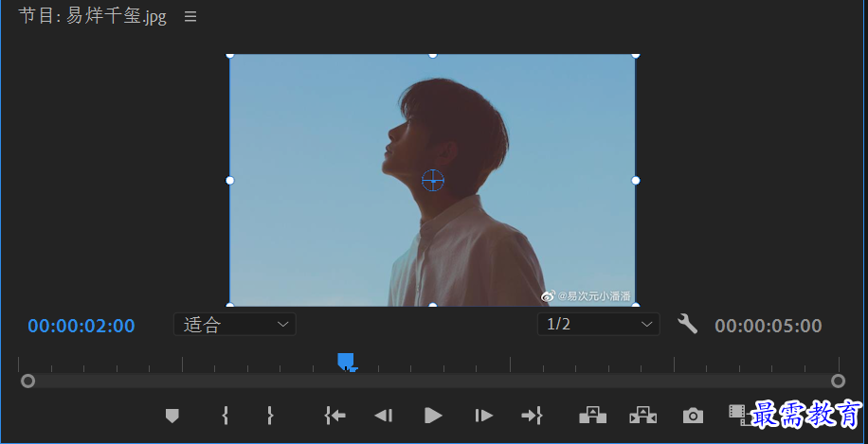Image resolution: width=868 pixels, height=444 pixels.
Task: Click the blue playhead marker
Action: (346, 362)
